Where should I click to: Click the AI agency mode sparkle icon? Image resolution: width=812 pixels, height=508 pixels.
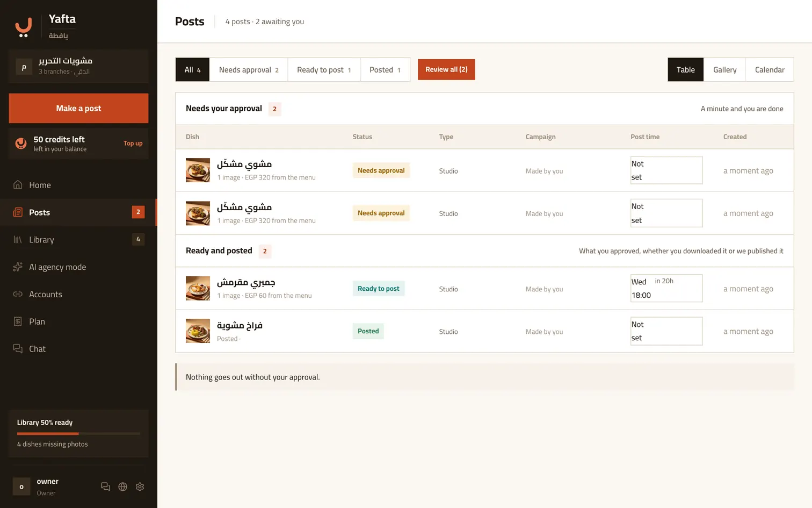point(18,267)
